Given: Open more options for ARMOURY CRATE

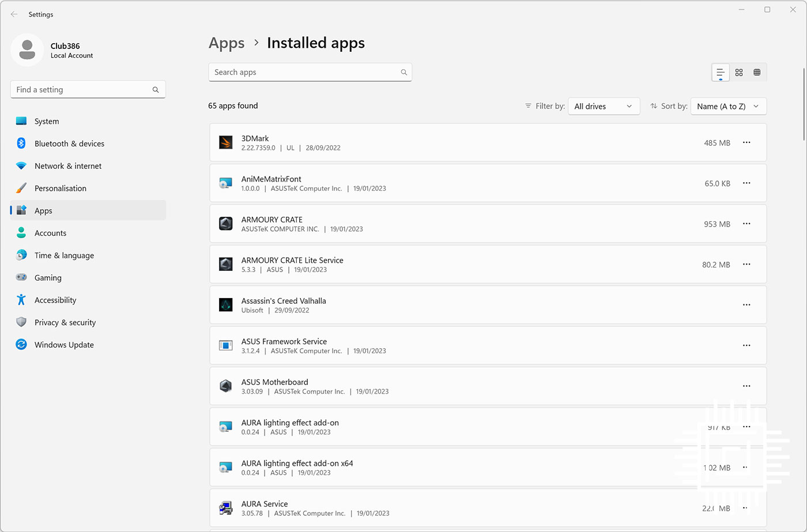Looking at the screenshot, I should (x=746, y=224).
